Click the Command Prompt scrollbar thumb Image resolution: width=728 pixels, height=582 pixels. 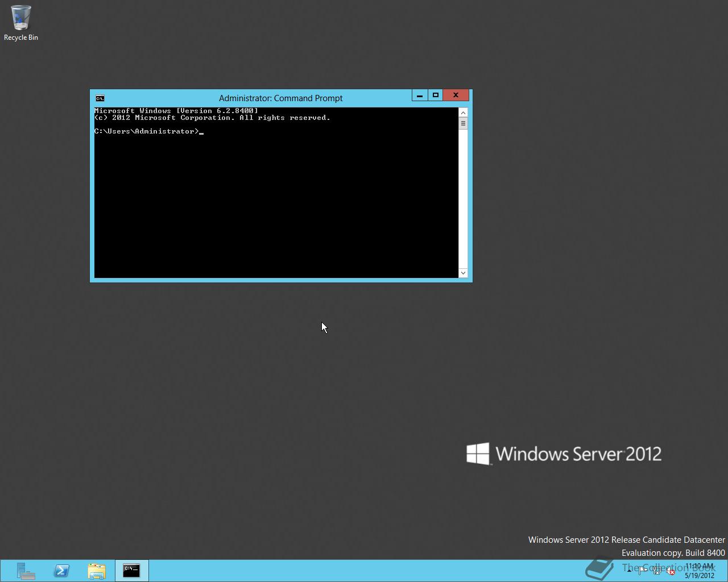tap(463, 123)
